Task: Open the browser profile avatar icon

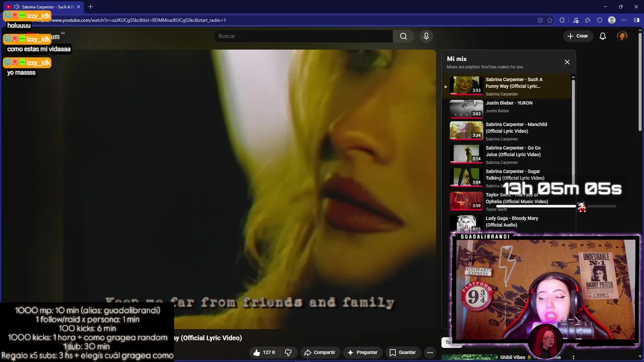Action: click(612, 20)
